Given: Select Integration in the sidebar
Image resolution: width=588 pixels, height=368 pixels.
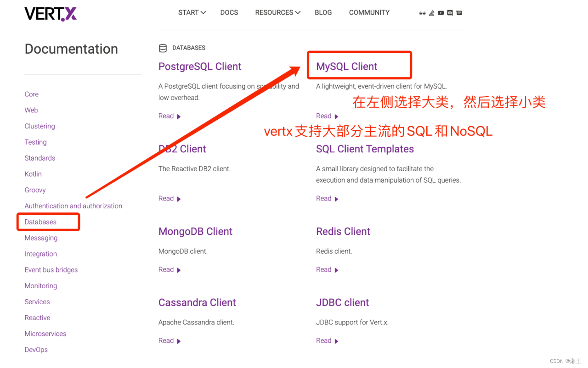Looking at the screenshot, I should tap(41, 254).
